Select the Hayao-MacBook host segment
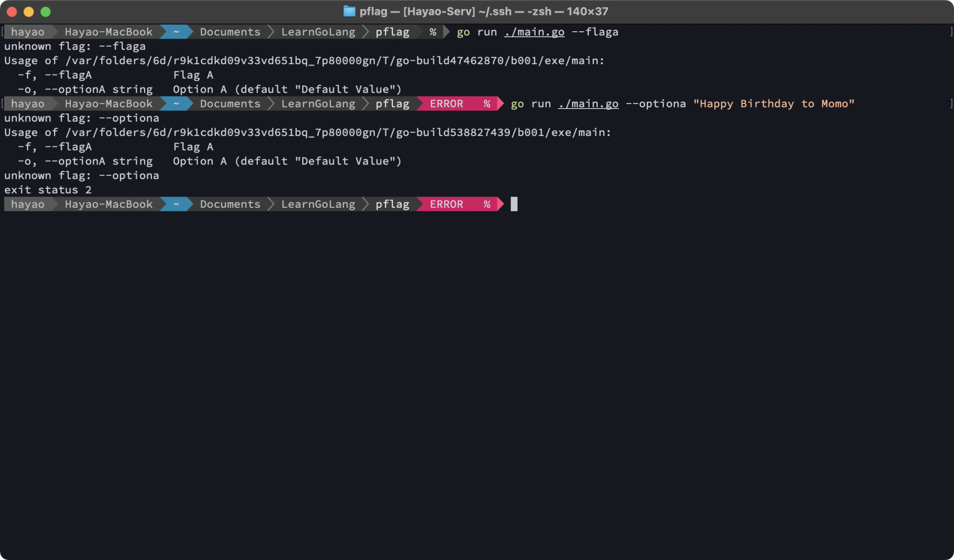The height and width of the screenshot is (560, 954). tap(108, 32)
